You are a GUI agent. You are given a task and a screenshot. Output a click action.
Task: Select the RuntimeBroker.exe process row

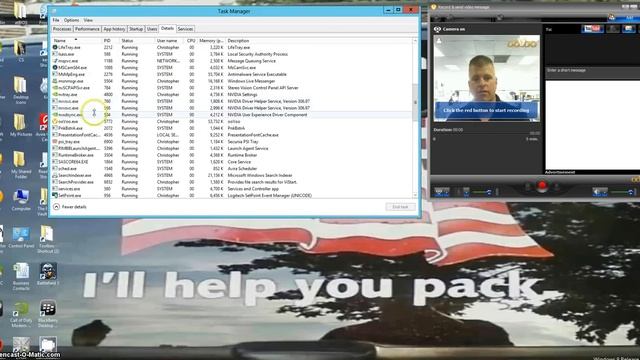(x=232, y=155)
